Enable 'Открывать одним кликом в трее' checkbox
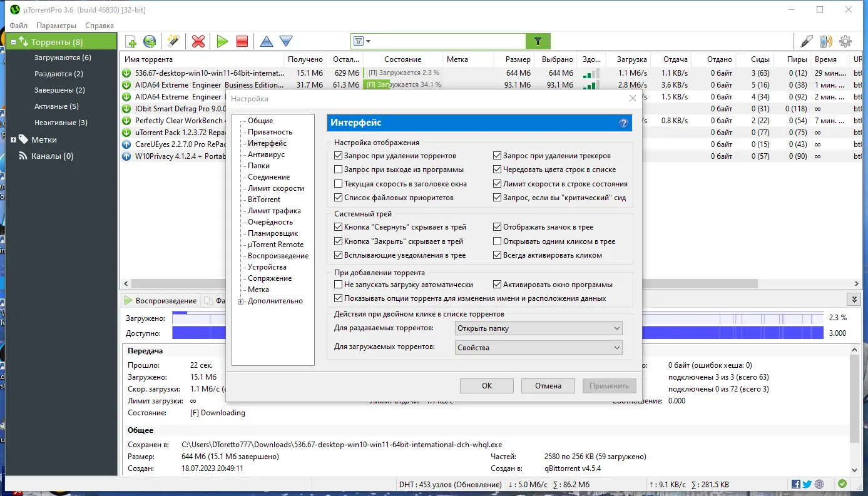This screenshot has width=868, height=496. coord(498,241)
